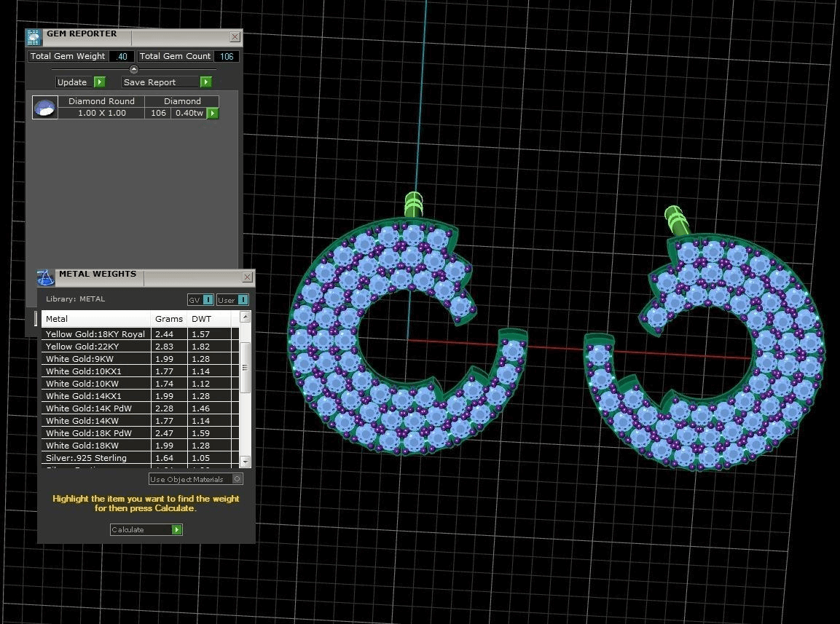
Task: Click the 1.00 X 1.00 gem size cell
Action: coord(102,113)
